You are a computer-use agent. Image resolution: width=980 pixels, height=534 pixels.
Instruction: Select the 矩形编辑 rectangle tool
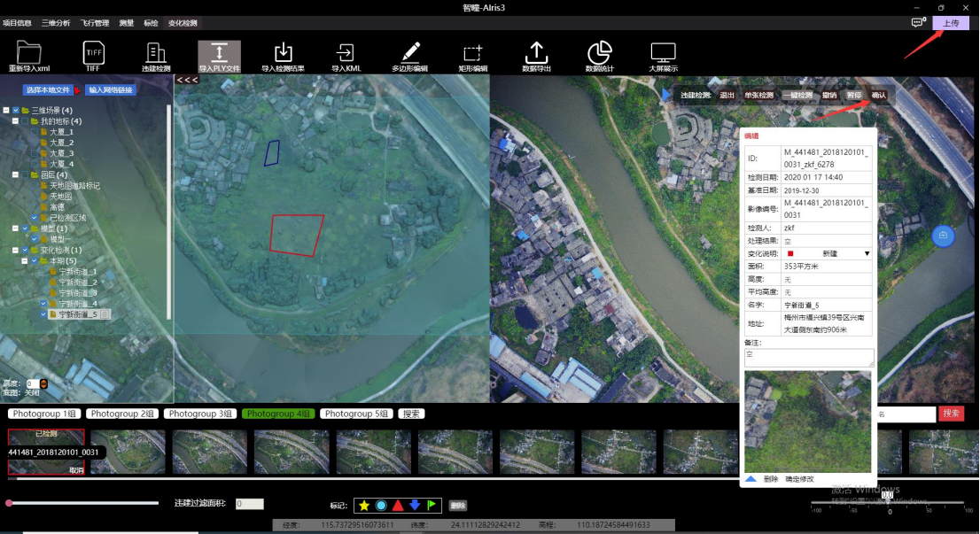pyautogui.click(x=472, y=52)
